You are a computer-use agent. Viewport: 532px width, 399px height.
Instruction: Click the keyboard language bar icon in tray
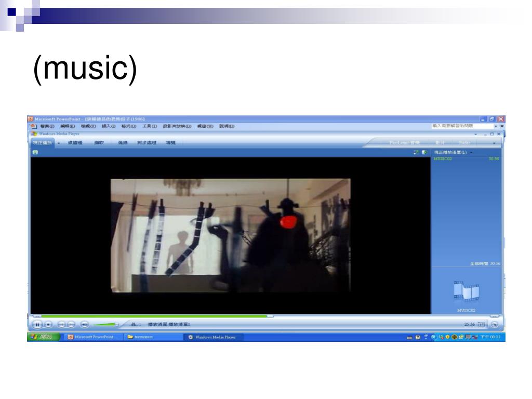coord(409,337)
